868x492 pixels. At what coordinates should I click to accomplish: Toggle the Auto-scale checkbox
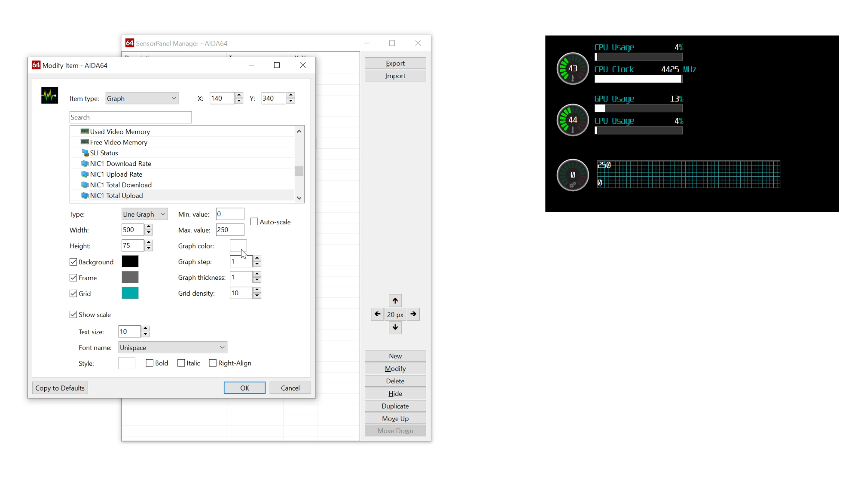coord(254,222)
